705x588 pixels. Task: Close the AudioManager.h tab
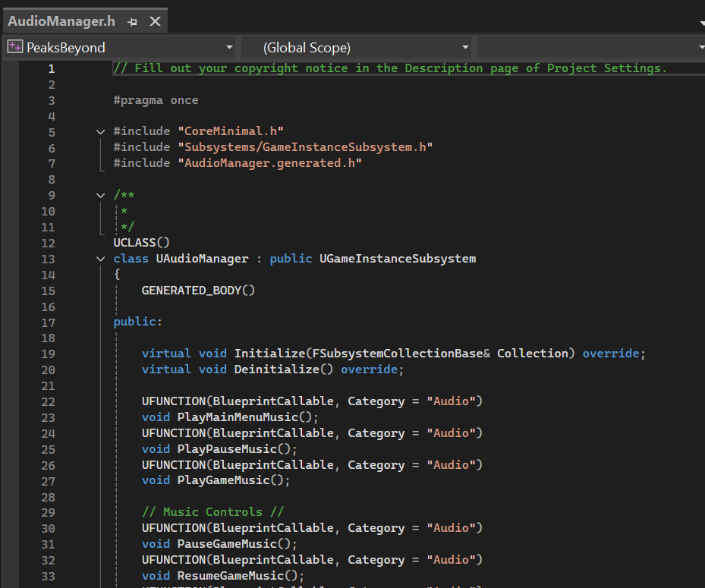[x=155, y=21]
